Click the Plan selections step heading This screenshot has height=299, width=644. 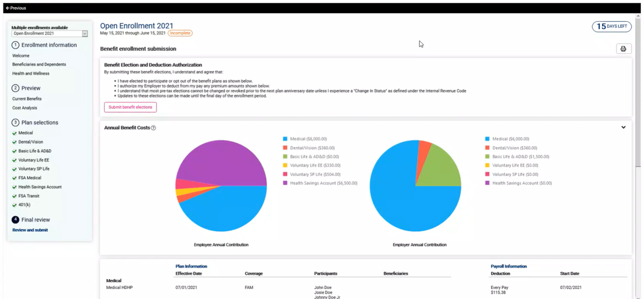40,122
